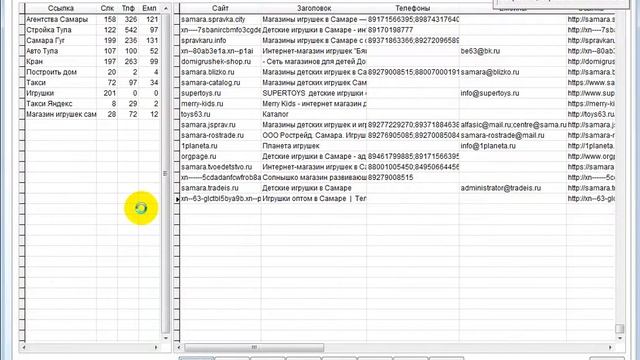Select the Игрушки row
The width and height of the screenshot is (640, 360).
point(93,93)
